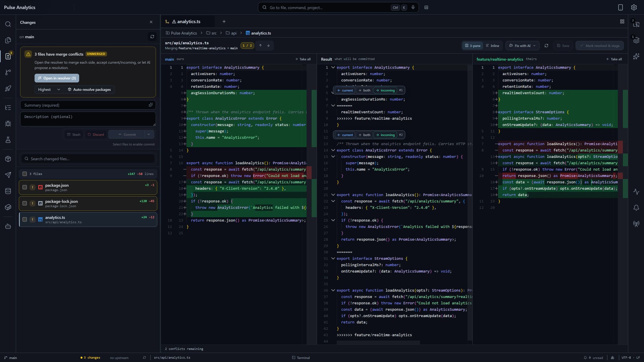Click the src breadcrumb folder
The width and height of the screenshot is (644, 362).
[211, 33]
